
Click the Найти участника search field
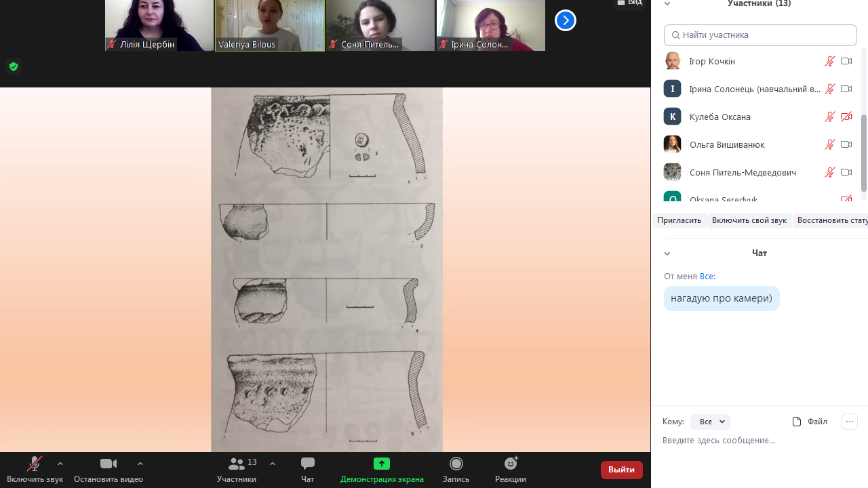click(x=760, y=35)
